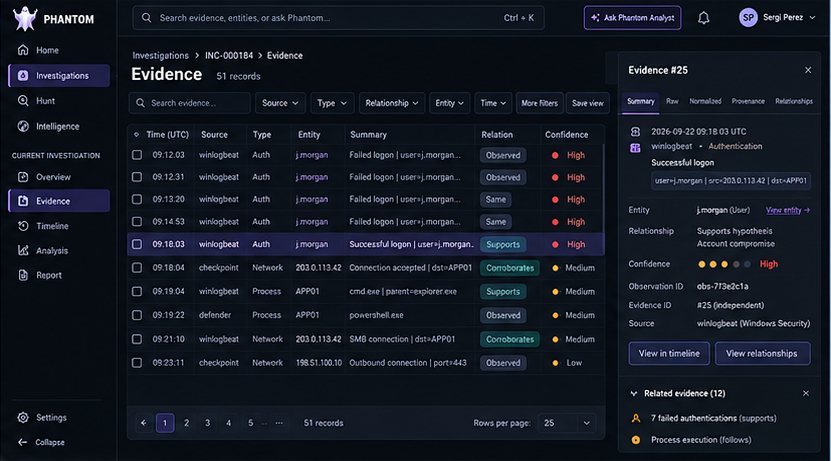Click the Evidence sidebar icon

click(23, 201)
